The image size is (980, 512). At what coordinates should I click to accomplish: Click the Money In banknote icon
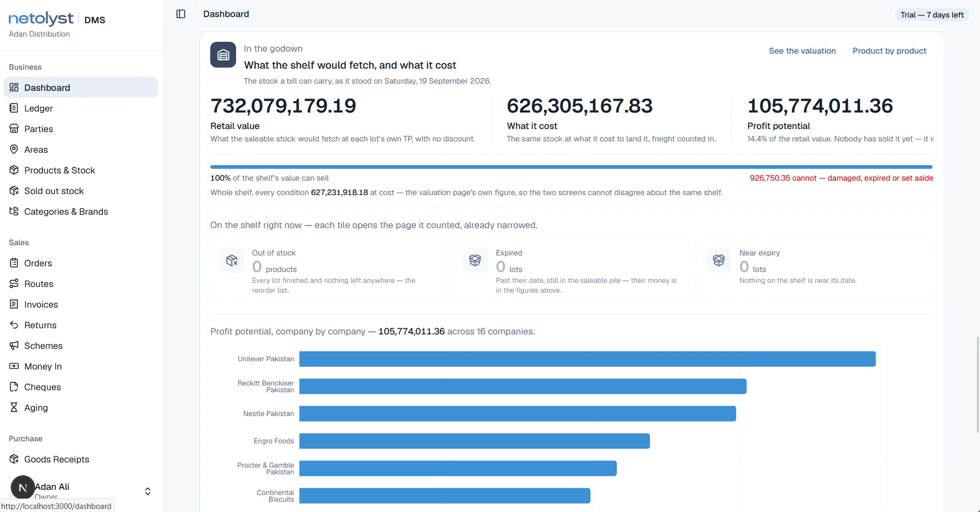(14, 366)
